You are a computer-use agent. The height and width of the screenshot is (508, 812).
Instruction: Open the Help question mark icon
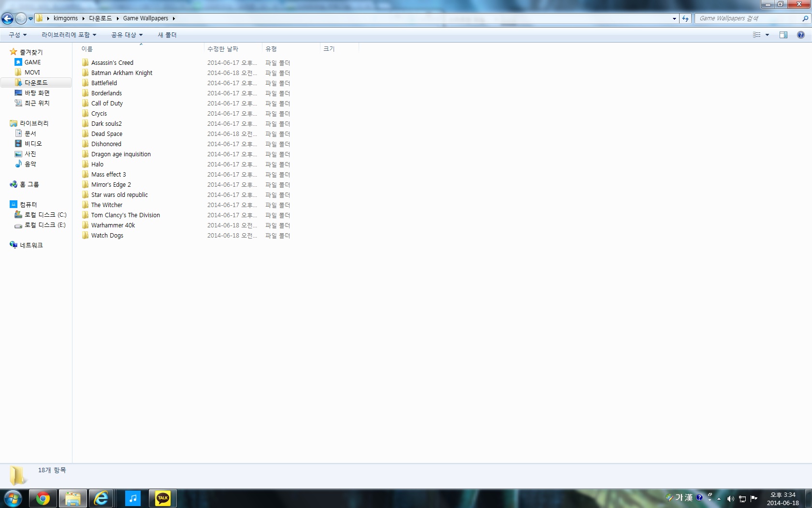point(800,35)
